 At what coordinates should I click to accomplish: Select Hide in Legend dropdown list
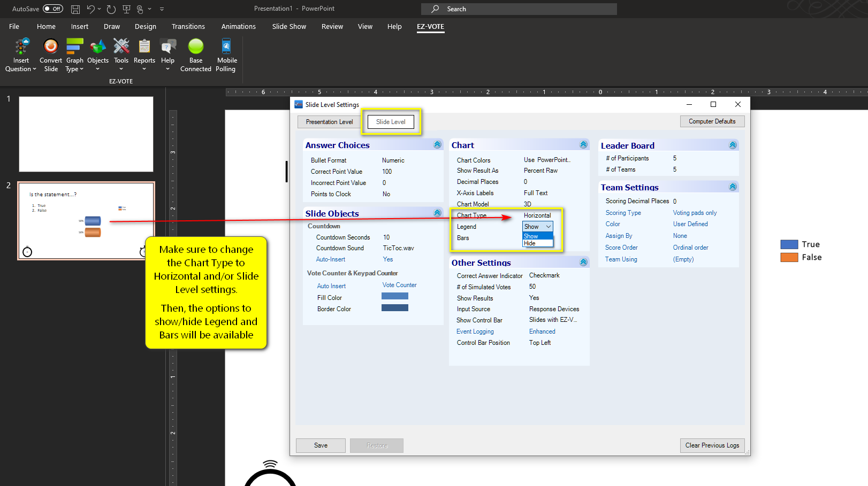(x=537, y=243)
